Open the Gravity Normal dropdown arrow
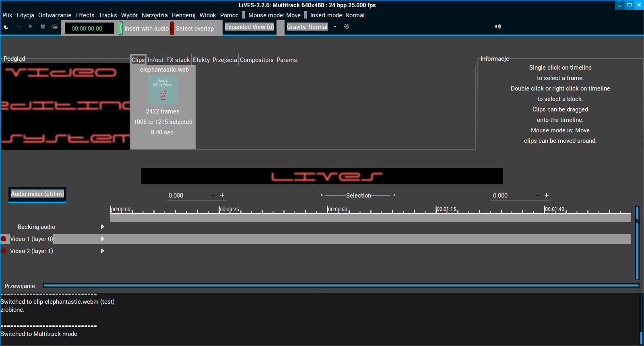 coord(335,27)
